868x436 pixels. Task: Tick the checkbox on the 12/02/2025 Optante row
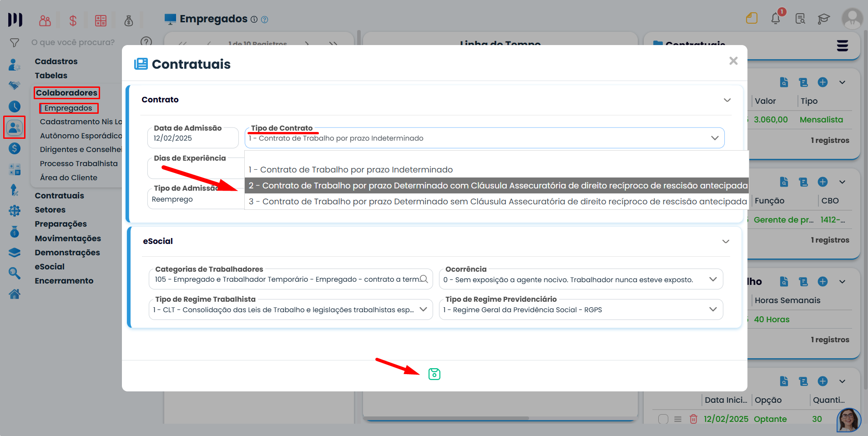[663, 419]
